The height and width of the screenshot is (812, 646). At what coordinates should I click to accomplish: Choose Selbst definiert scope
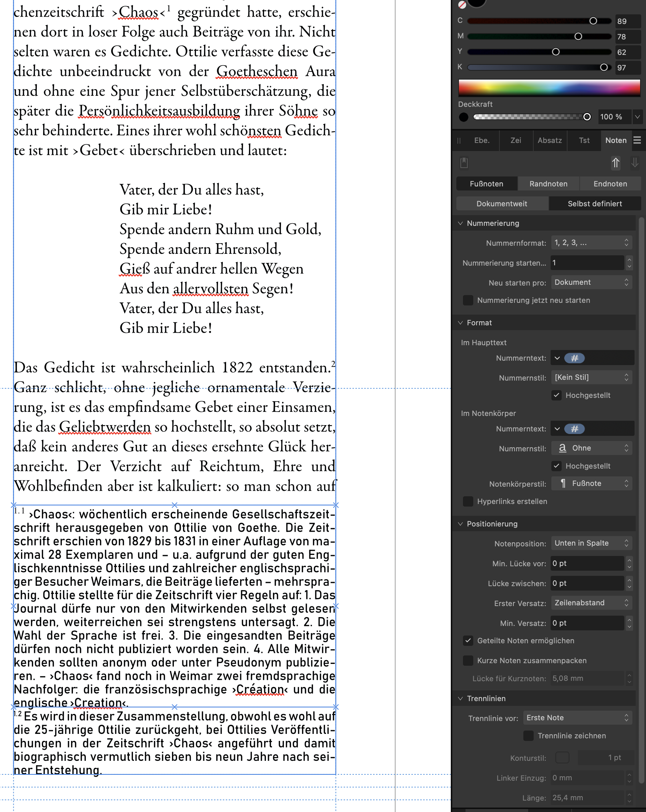pos(595,204)
